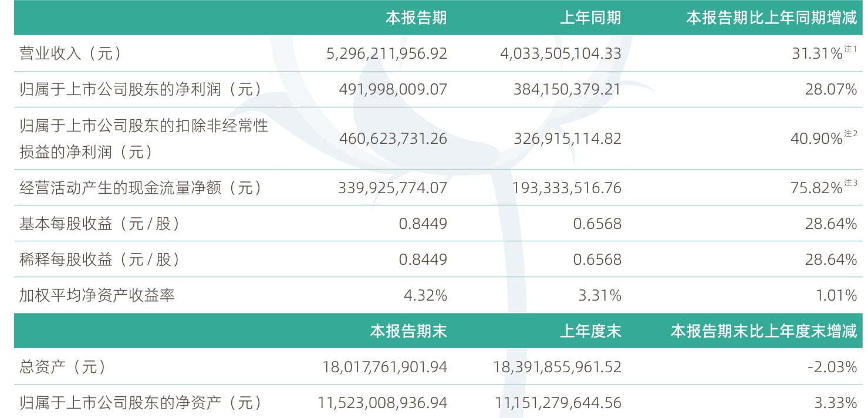Click the 上年同期 column header
This screenshot has width=868, height=418.
point(590,18)
